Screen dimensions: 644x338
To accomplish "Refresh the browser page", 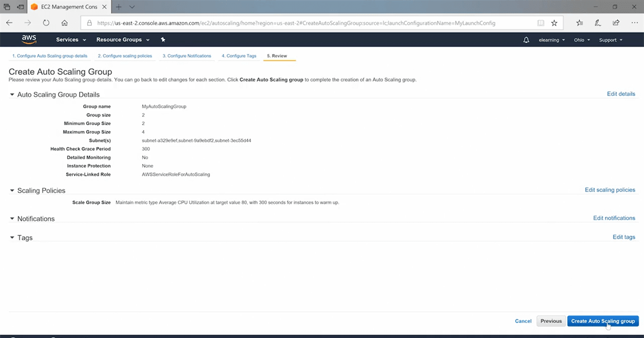I will click(x=46, y=23).
